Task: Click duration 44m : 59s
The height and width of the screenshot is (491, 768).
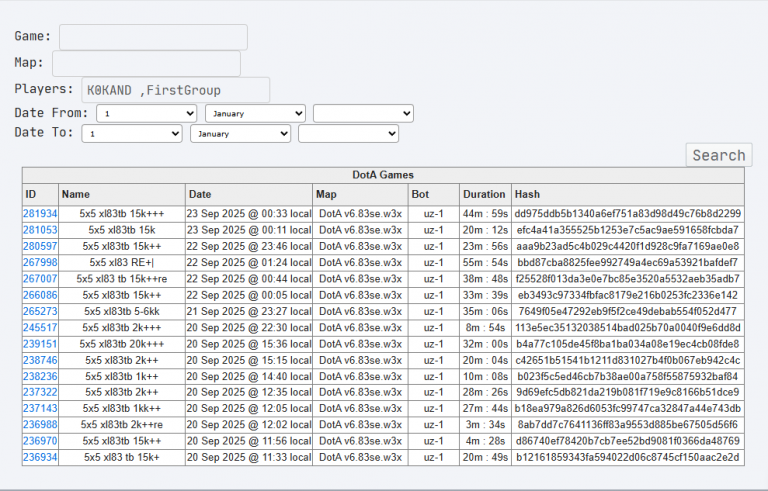Action: 485,214
